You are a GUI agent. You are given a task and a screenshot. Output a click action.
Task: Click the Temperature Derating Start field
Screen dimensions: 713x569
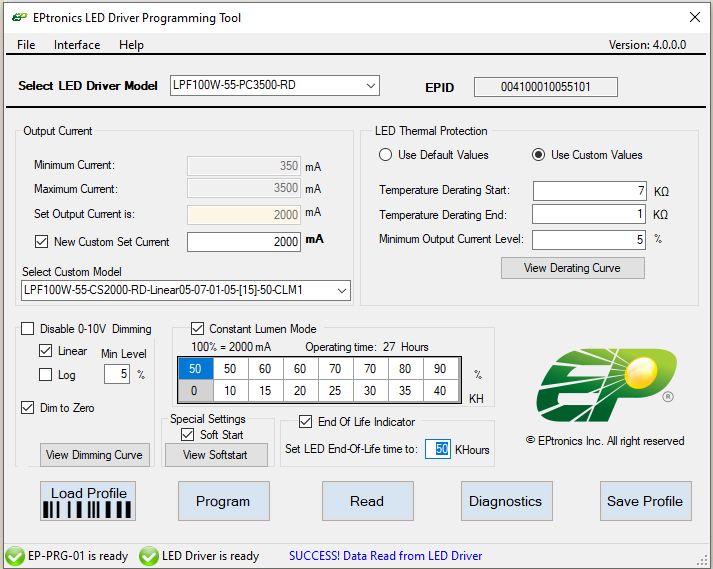(x=590, y=191)
